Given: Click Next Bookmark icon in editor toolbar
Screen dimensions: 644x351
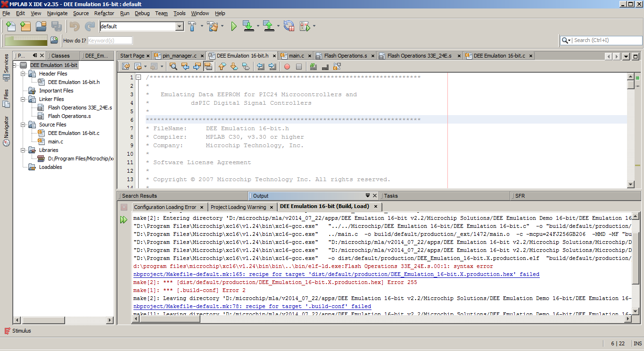Looking at the screenshot, I should pyautogui.click(x=234, y=67).
